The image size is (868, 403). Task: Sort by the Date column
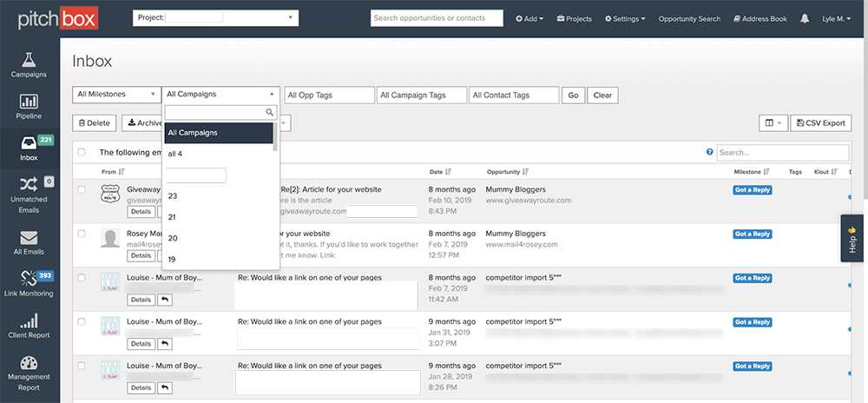pos(441,172)
